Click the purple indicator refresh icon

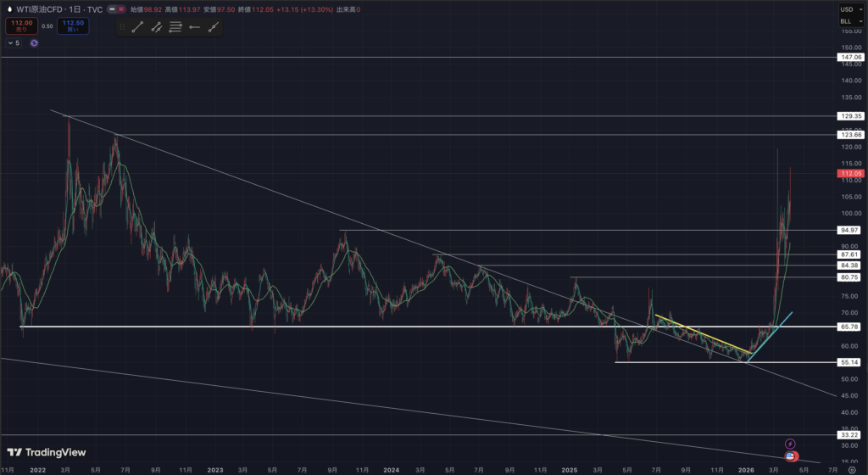(34, 42)
